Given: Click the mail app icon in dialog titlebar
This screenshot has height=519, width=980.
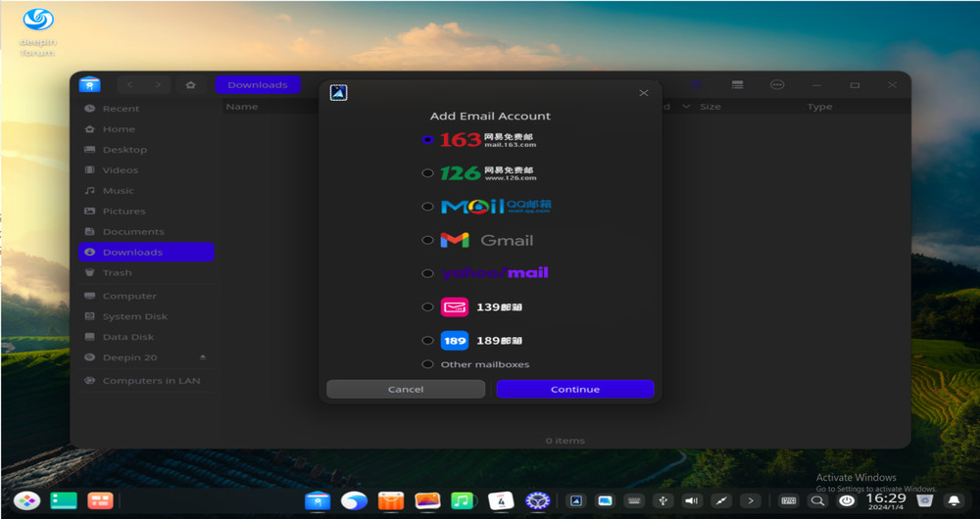Looking at the screenshot, I should (338, 93).
